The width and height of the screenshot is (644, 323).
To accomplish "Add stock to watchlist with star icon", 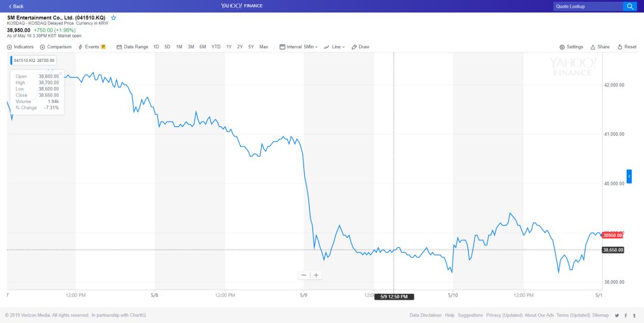I will (113, 18).
